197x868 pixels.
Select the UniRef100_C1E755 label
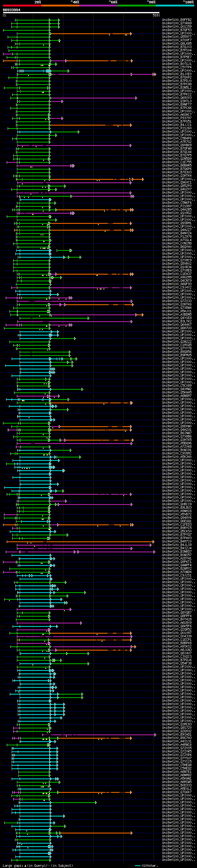tap(177, 162)
